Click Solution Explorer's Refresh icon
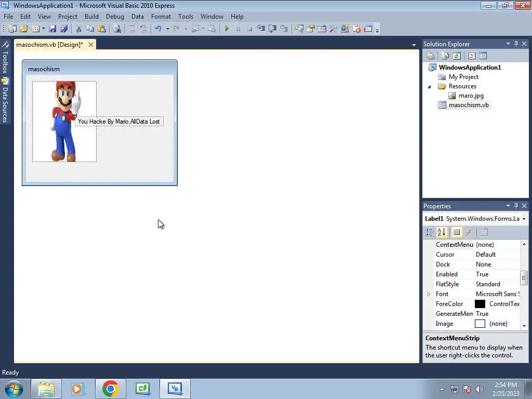Viewport: 532px width, 399px height. 456,56
